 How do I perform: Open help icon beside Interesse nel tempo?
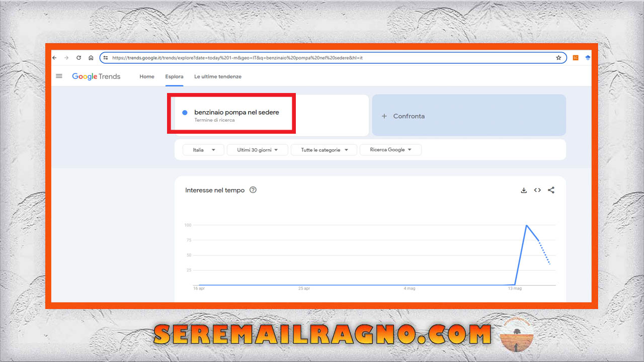(x=253, y=190)
